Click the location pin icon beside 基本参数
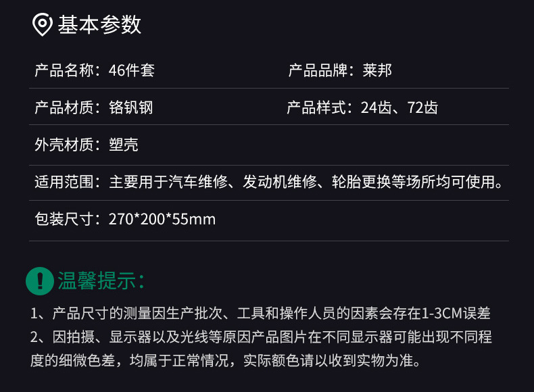This screenshot has height=392, width=534. tap(43, 25)
